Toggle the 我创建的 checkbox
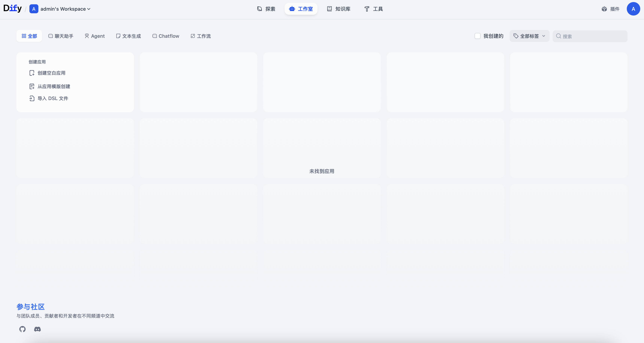Screen dimensions: 644x343 [478, 36]
